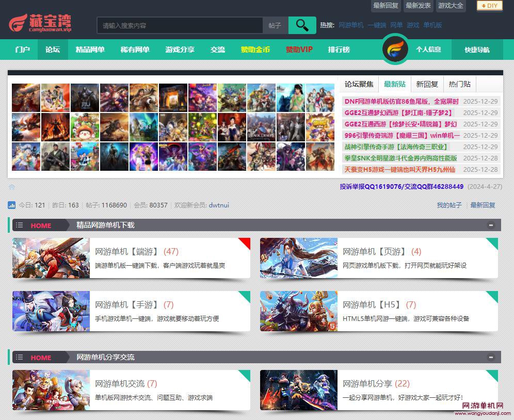This screenshot has height=420, width=514.
Task: Open 网游单机【端游】 section thumbnail image
Action: click(51, 258)
